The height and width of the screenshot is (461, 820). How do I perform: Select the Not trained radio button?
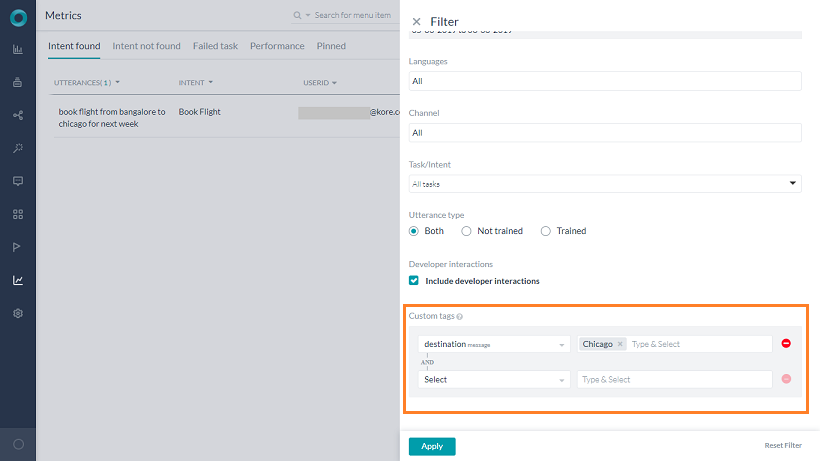(x=467, y=231)
